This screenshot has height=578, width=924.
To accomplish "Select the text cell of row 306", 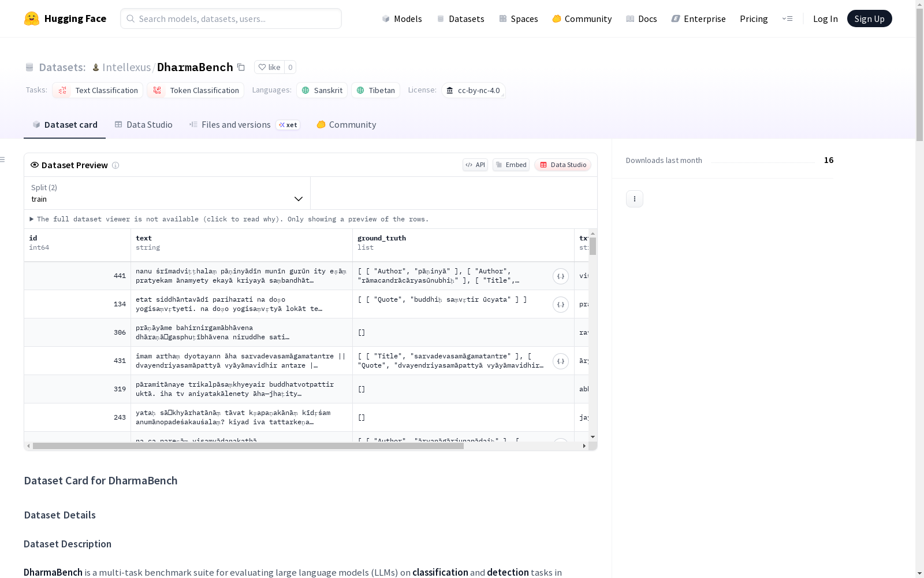I will coord(241,332).
